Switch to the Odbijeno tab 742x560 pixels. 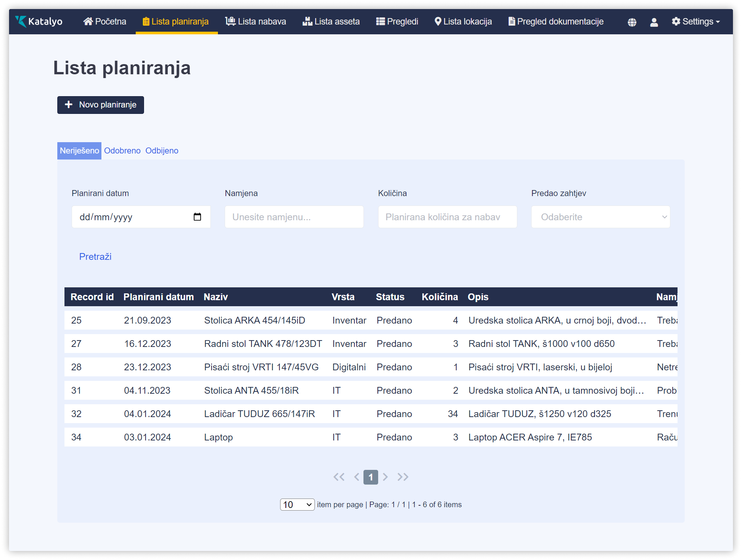(162, 151)
